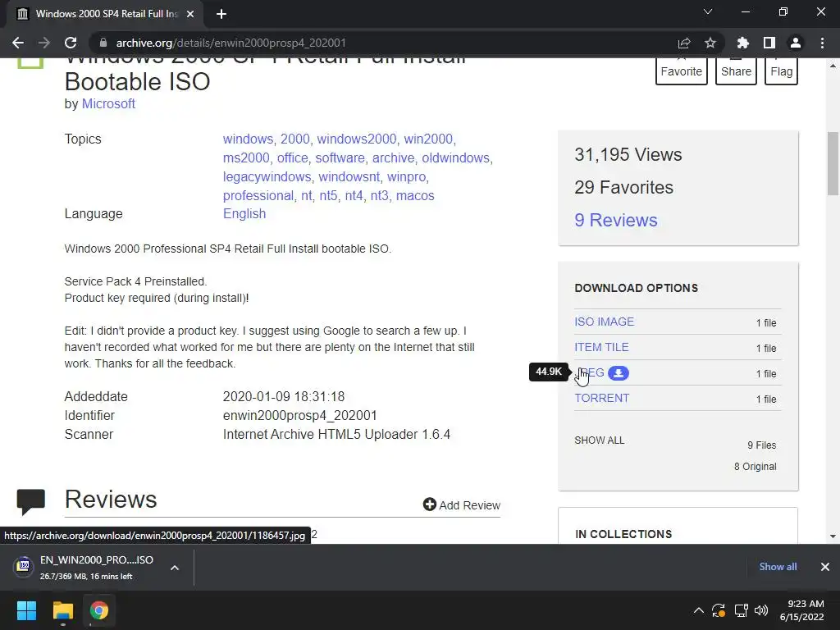Open the 'windowsnt' topic link
The width and height of the screenshot is (840, 630).
click(x=349, y=177)
